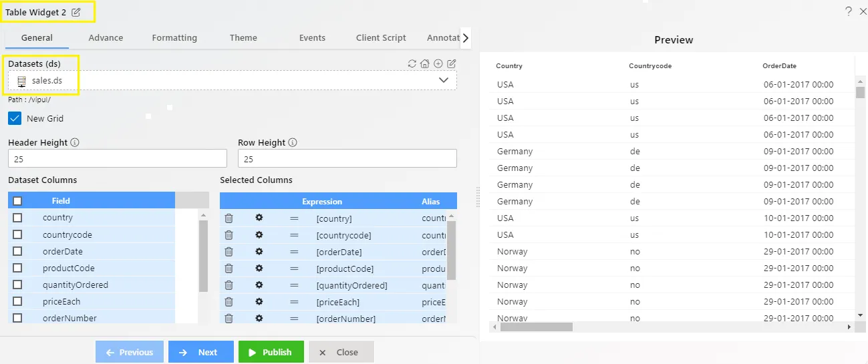Viewport: 868px width, 364px height.
Task: Check the country field checkbox
Action: click(x=17, y=218)
